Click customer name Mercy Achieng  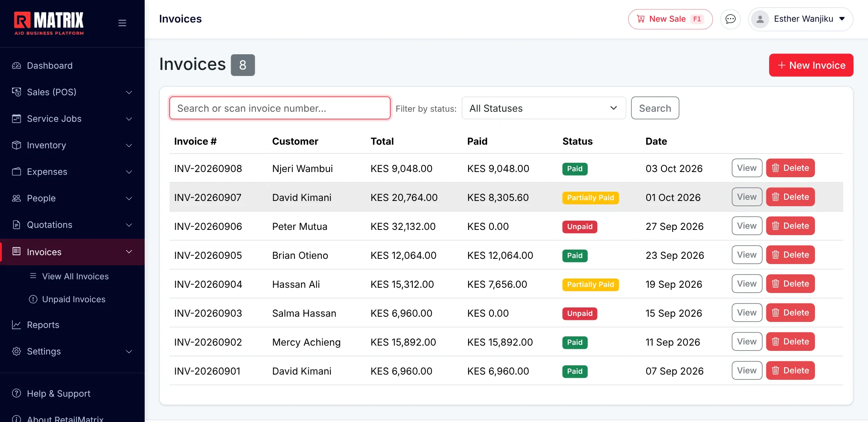click(x=306, y=342)
